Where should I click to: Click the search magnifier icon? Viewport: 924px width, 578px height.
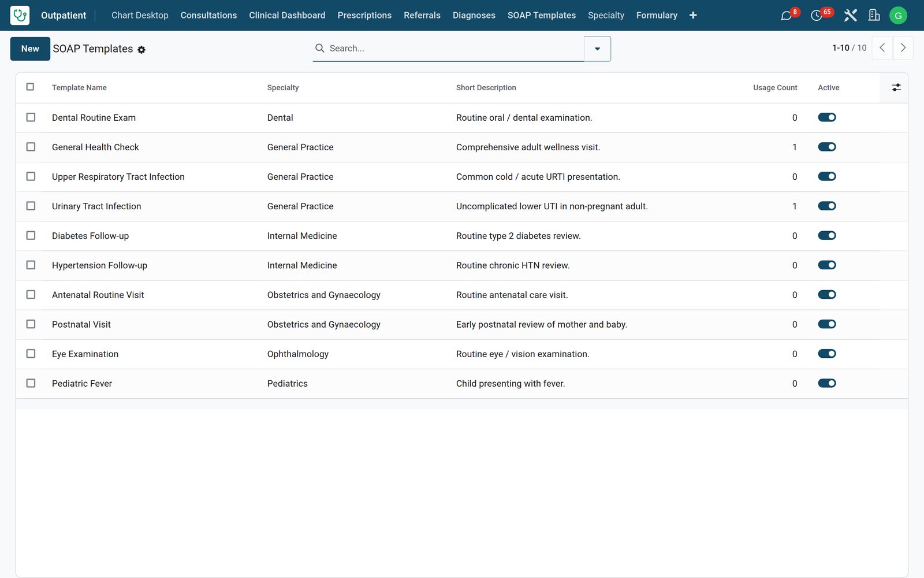pyautogui.click(x=319, y=48)
